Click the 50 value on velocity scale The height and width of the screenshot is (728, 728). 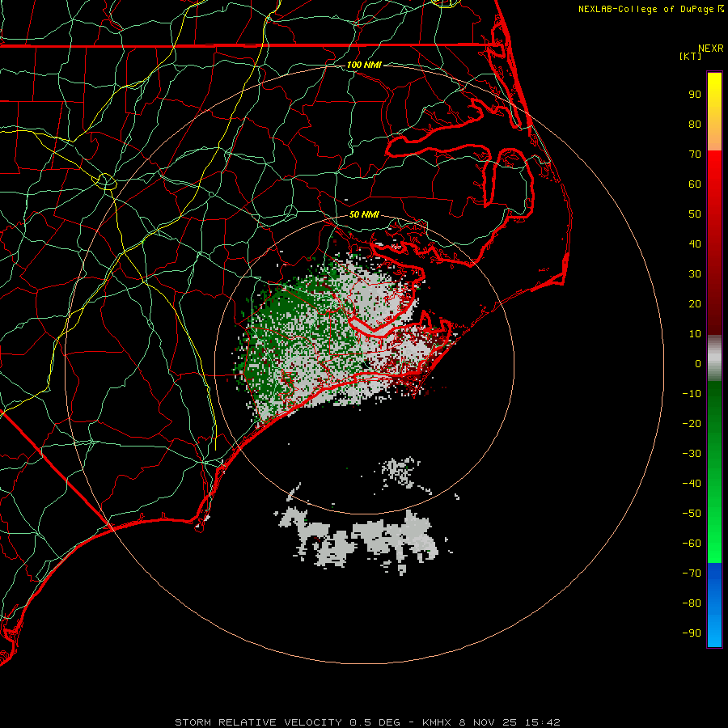tap(695, 214)
